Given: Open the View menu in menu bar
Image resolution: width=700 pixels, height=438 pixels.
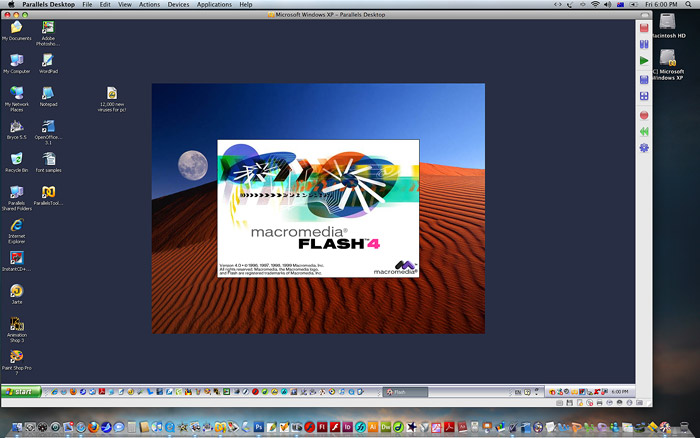Looking at the screenshot, I should (x=124, y=5).
